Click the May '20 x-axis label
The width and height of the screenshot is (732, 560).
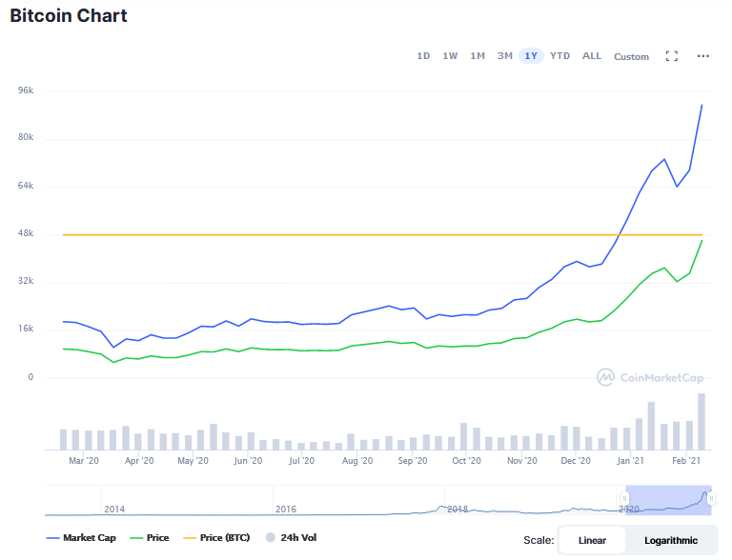click(x=193, y=461)
